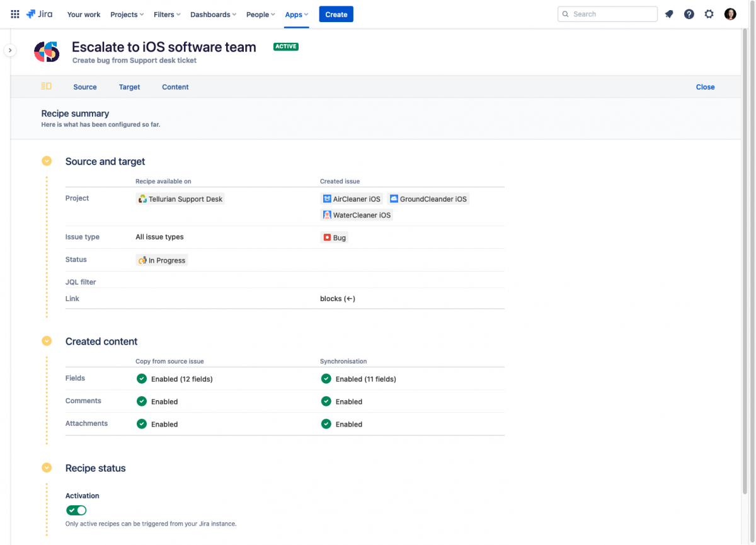This screenshot has height=545, width=756.
Task: Disable the recipe Activation toggle
Action: coord(76,510)
